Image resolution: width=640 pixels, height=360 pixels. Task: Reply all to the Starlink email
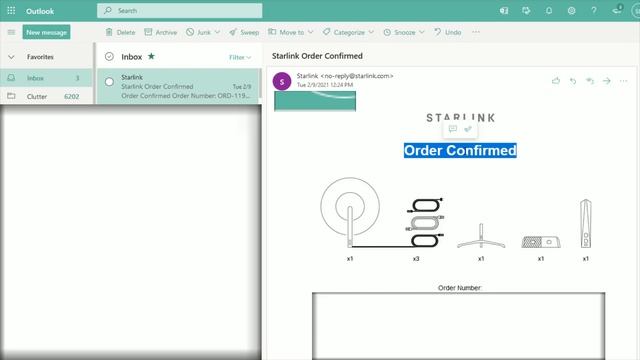[590, 81]
